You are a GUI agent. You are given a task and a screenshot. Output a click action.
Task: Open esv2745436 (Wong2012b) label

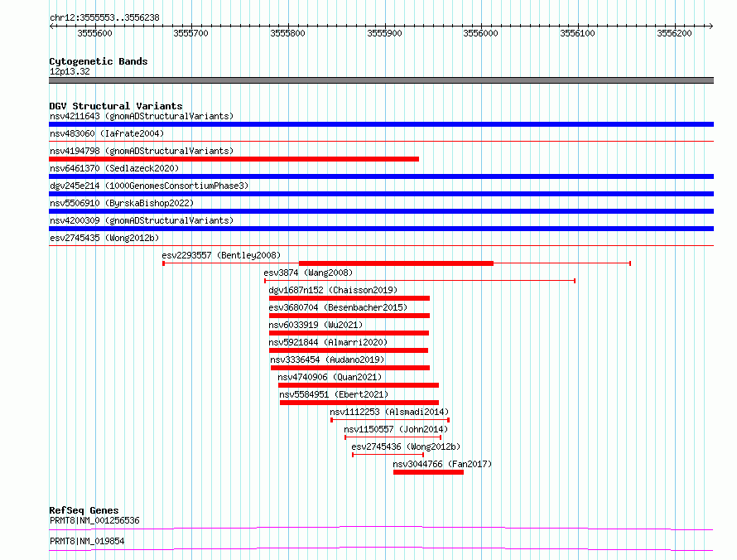[x=406, y=447]
